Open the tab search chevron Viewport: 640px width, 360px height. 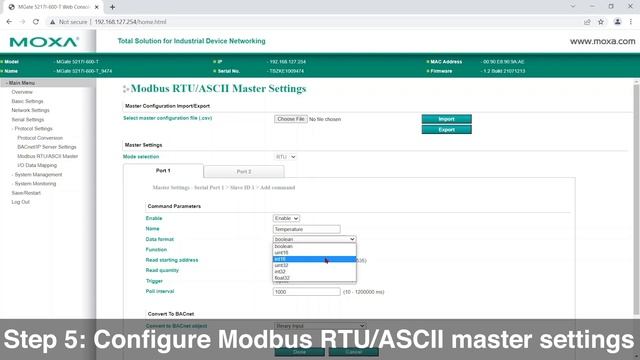(573, 7)
